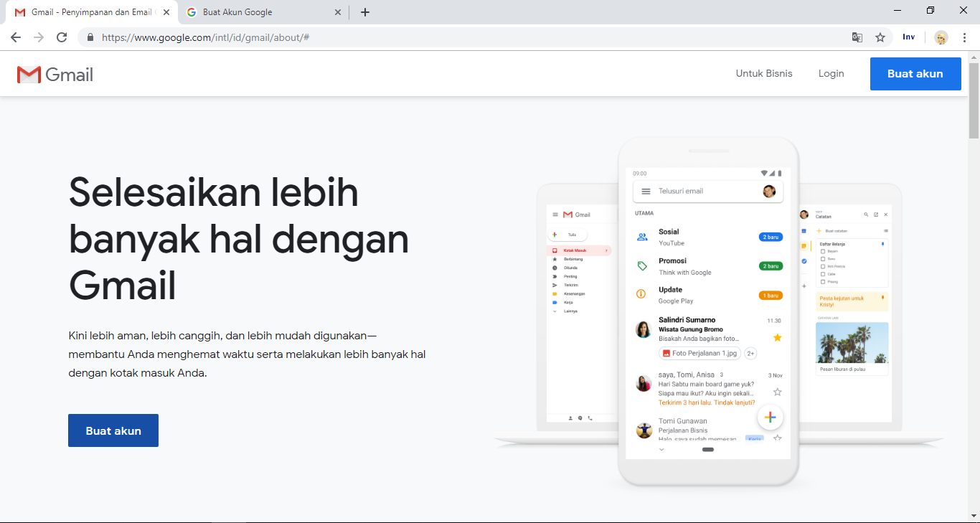Click the lock icon in address bar
This screenshot has height=523, width=980.
pyautogui.click(x=90, y=37)
